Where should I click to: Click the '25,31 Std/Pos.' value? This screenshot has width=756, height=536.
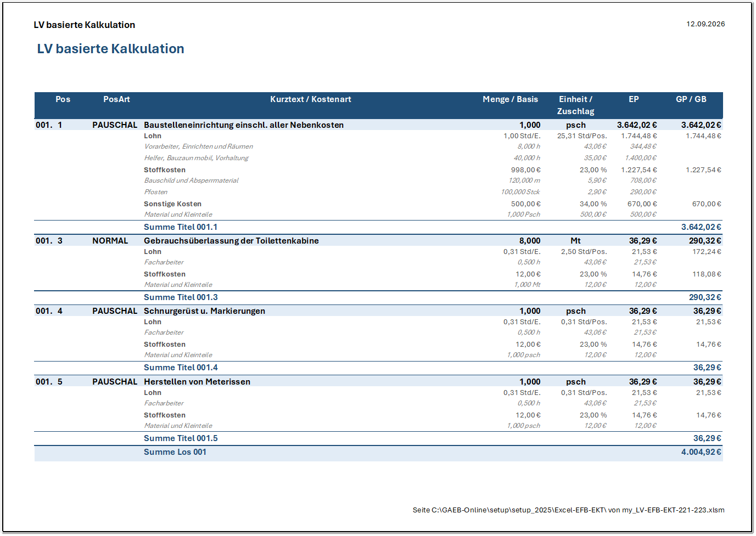coord(582,136)
